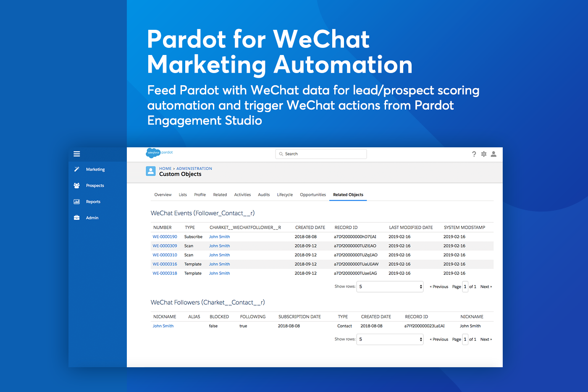Open the user profile icon
Image resolution: width=588 pixels, height=392 pixels.
pyautogui.click(x=493, y=154)
